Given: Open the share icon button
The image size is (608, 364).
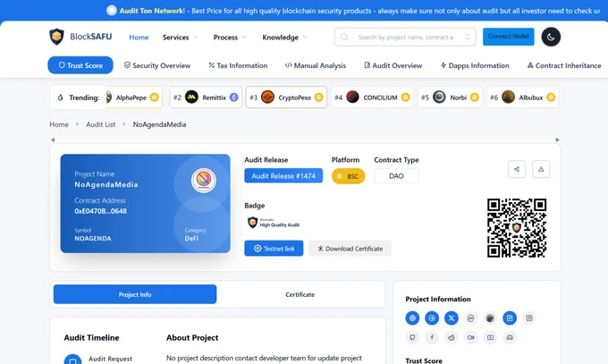Looking at the screenshot, I should (x=517, y=169).
